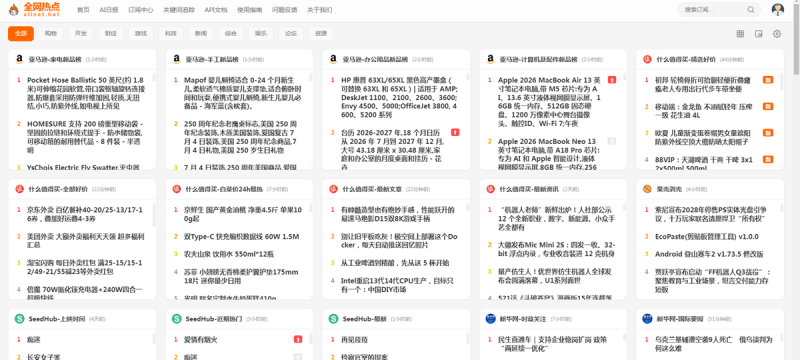Viewport: 800px width, 360px height.
Task: Click red rise badge on MacBook Air item
Action: click(x=612, y=80)
